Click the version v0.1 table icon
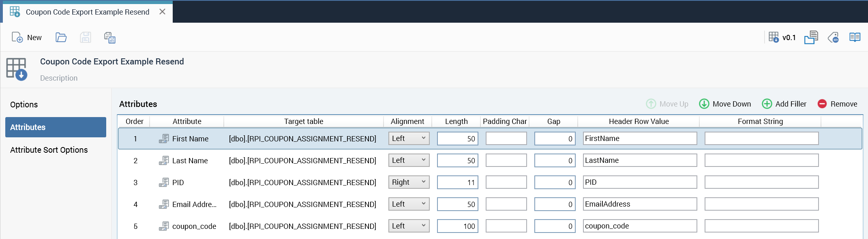The width and height of the screenshot is (868, 239). 774,37
